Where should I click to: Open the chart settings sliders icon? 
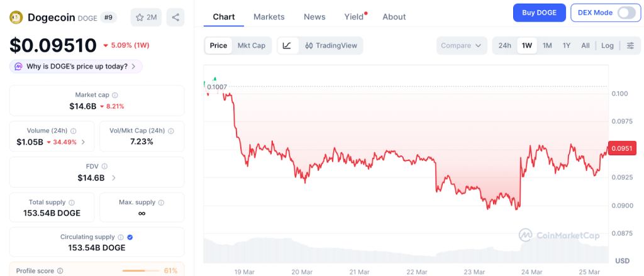pos(630,45)
